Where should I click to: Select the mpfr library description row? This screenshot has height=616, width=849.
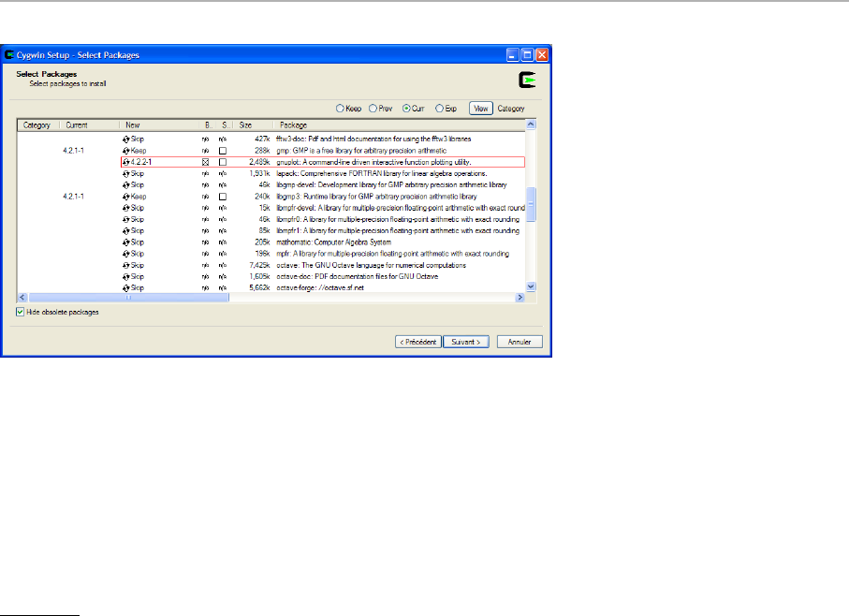tap(392, 254)
